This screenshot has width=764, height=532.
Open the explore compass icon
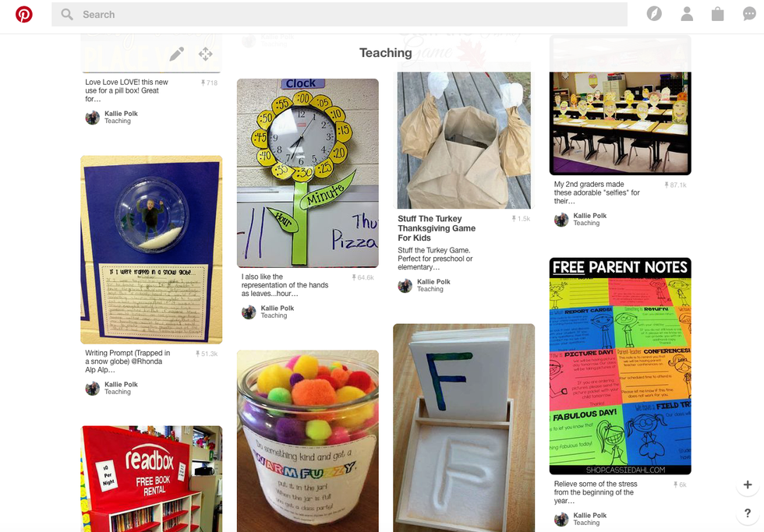[x=654, y=14]
